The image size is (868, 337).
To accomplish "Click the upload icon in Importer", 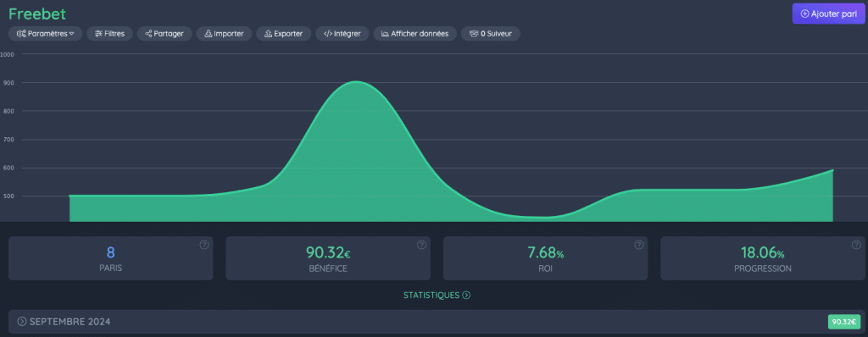I will pos(209,34).
